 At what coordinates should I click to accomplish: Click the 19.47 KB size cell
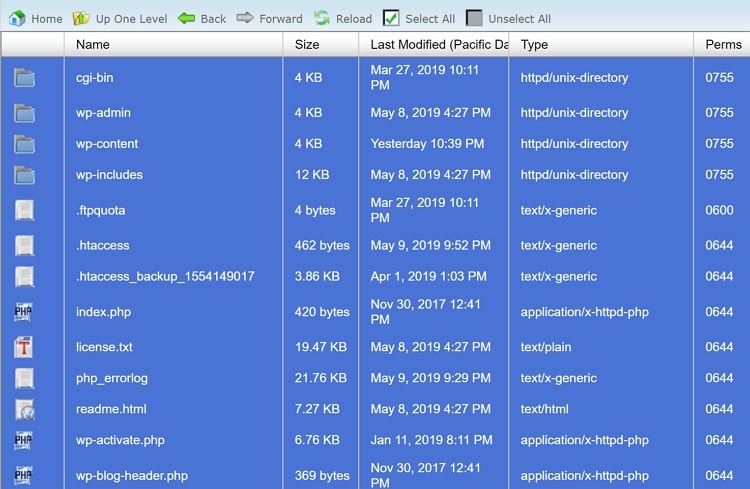tap(321, 347)
